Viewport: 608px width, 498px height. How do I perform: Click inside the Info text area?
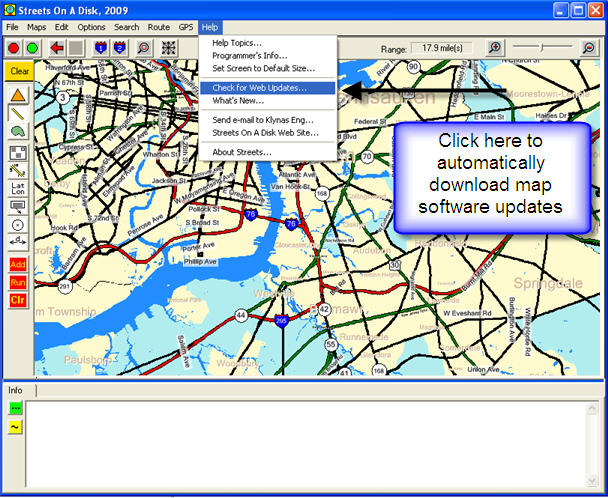[306, 444]
